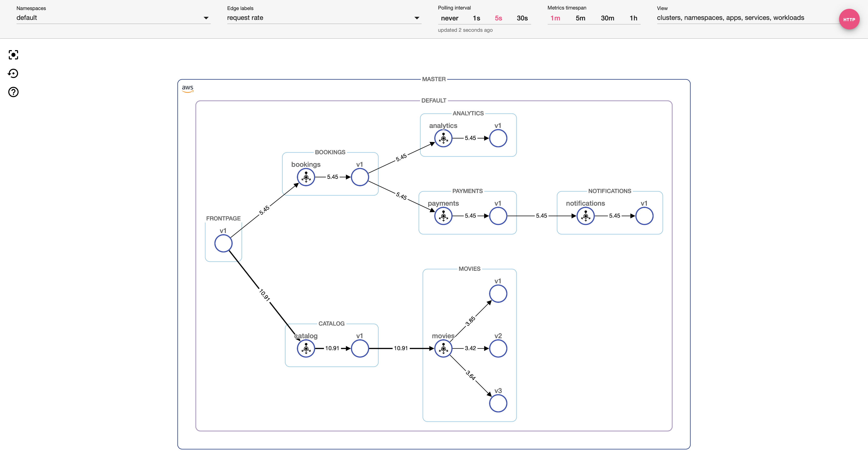
Task: Set polling interval to 30s
Action: pyautogui.click(x=522, y=18)
